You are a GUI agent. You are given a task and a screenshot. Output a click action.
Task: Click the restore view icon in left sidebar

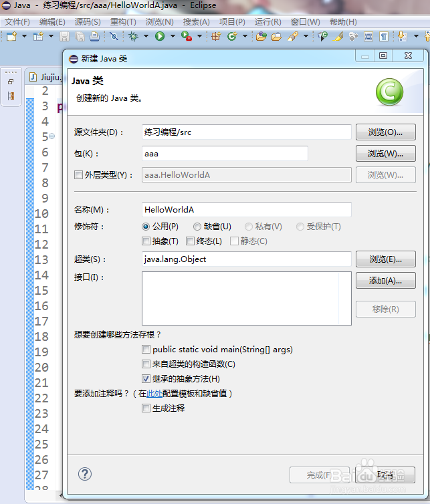(11, 82)
